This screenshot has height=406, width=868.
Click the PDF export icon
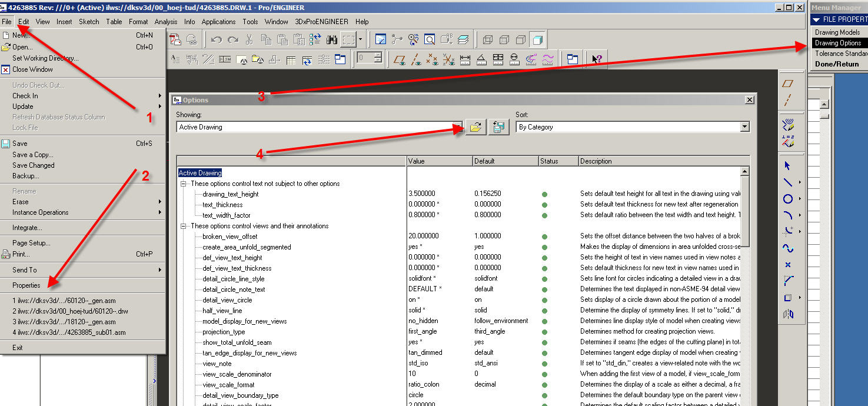click(x=176, y=39)
